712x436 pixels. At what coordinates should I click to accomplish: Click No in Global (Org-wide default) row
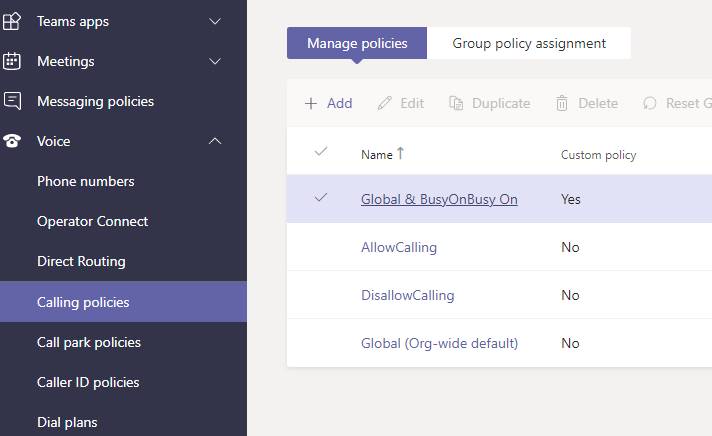click(570, 343)
